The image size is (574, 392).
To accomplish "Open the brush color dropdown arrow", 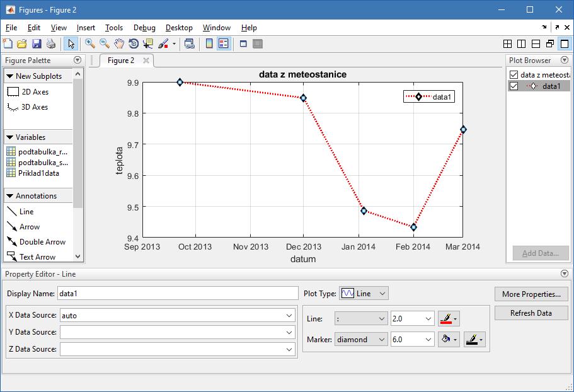I will click(x=175, y=44).
